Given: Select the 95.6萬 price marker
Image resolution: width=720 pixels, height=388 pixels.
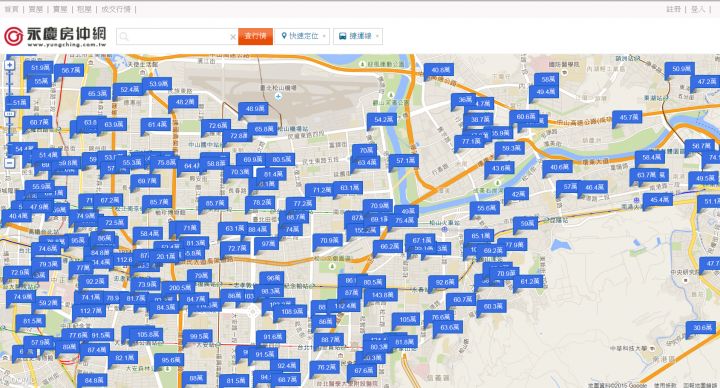Looking at the screenshot, I should point(170,360).
